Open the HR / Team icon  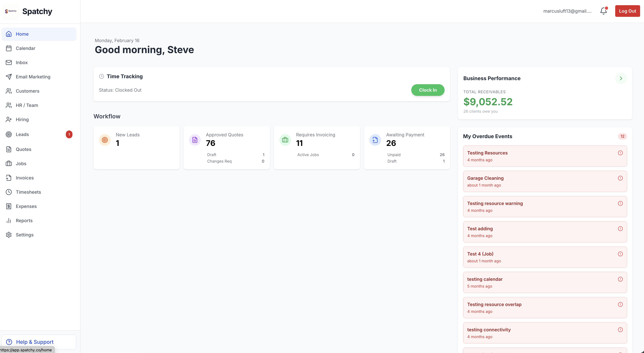pyautogui.click(x=9, y=105)
